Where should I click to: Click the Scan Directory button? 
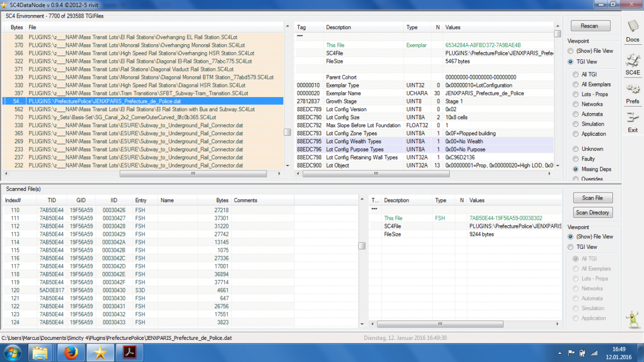(x=592, y=212)
